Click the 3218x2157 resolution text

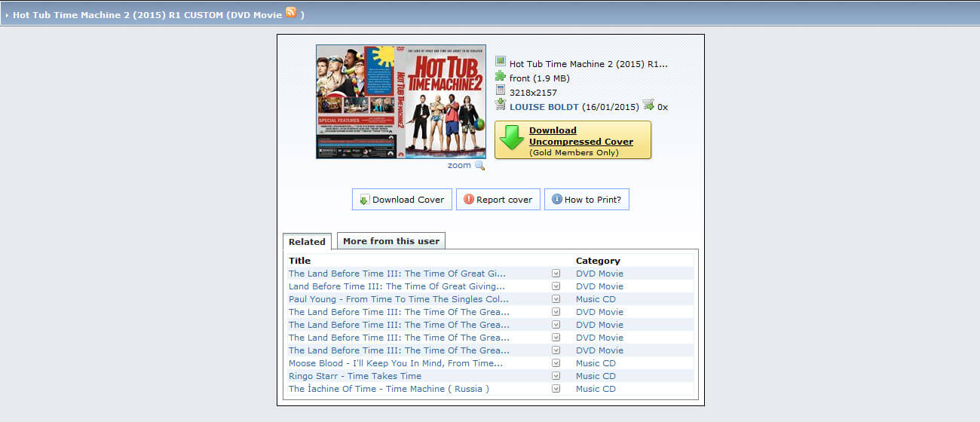(x=533, y=93)
